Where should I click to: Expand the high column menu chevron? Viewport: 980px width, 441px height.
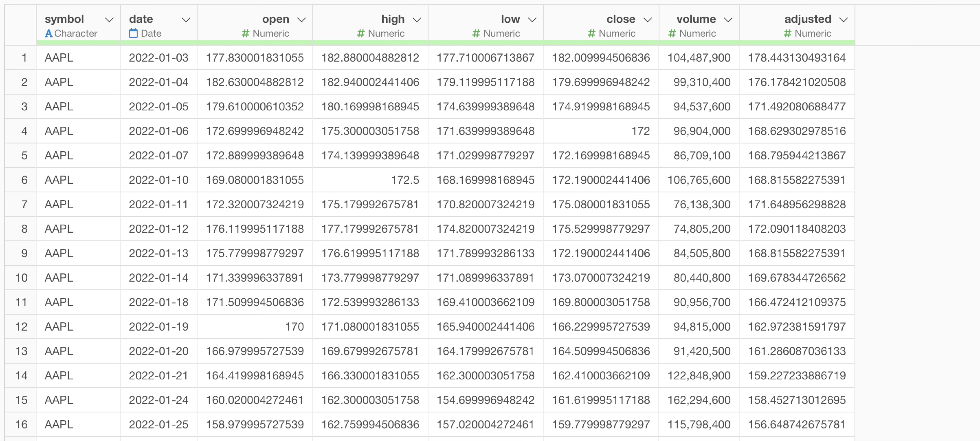pos(416,20)
